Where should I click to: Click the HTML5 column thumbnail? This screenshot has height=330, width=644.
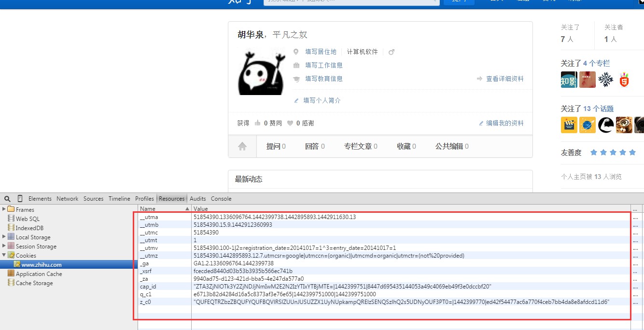[625, 80]
